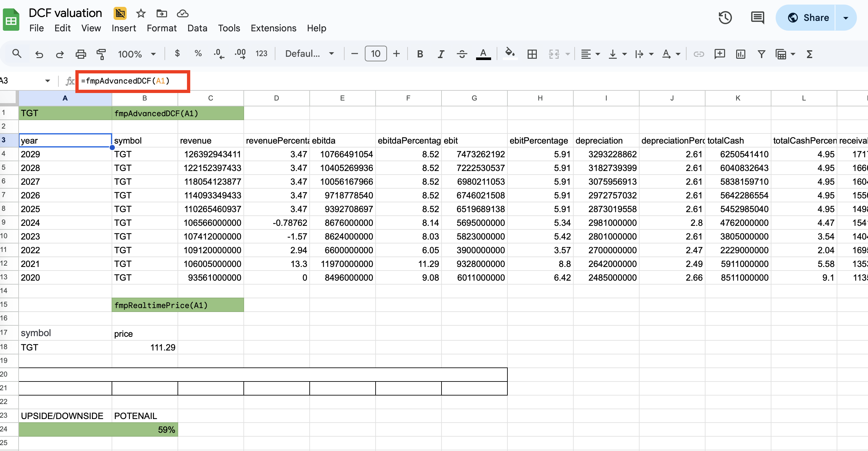Click the insert comment icon

tap(720, 54)
